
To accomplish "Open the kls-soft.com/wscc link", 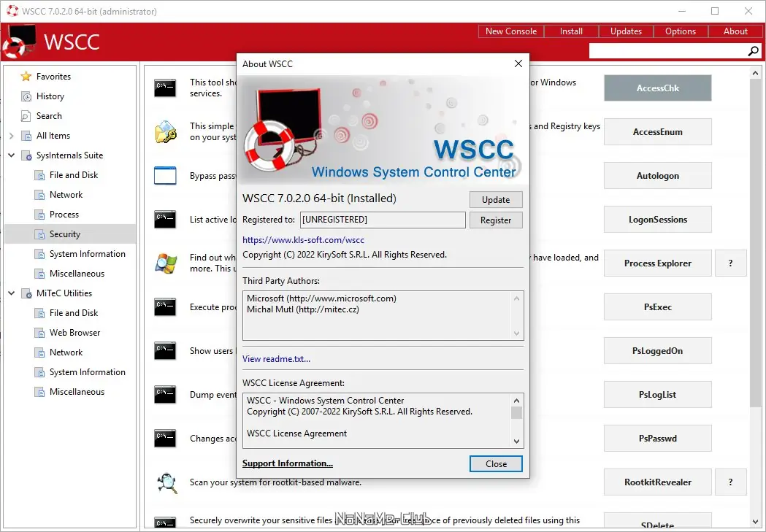I will pos(303,240).
